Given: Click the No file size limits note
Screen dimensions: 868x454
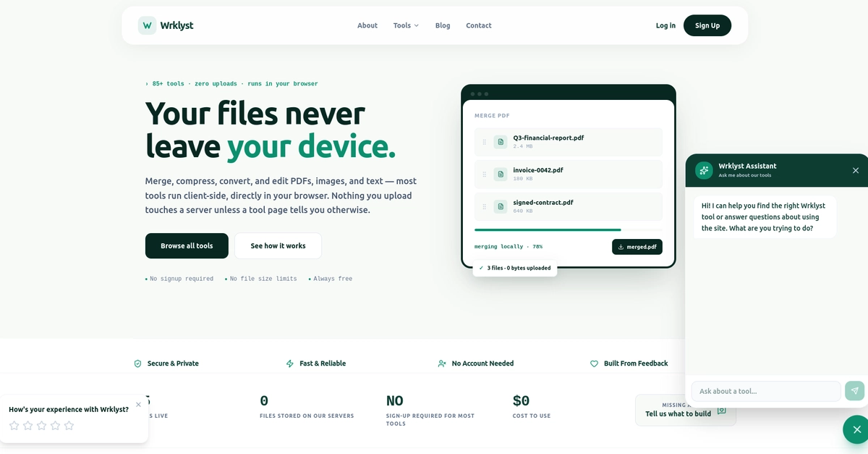Looking at the screenshot, I should pyautogui.click(x=261, y=279).
